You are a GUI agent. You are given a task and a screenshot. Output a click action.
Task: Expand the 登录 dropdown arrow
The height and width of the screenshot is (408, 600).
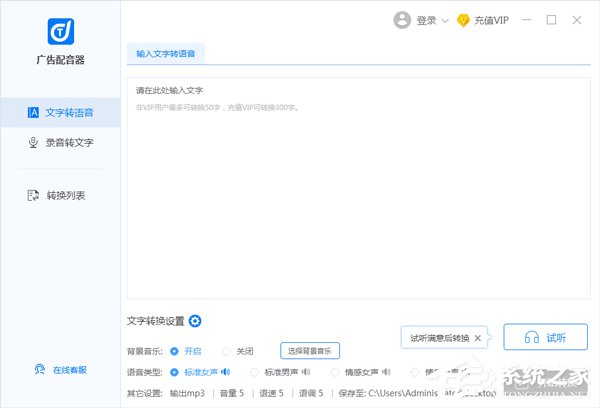point(444,20)
